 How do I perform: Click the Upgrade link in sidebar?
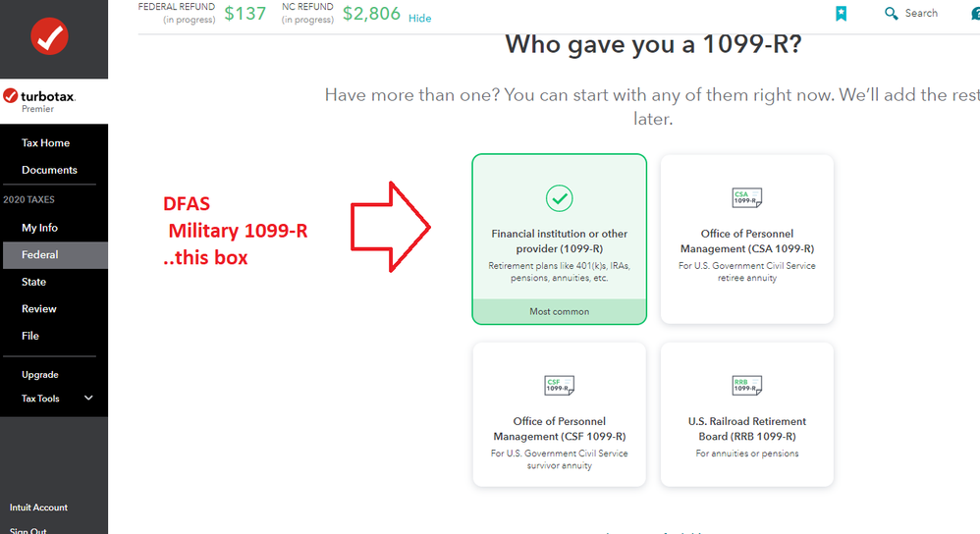coord(40,375)
